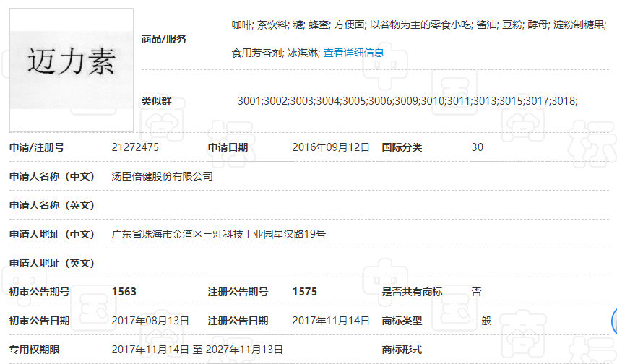Viewport: 617px width, 364px height.
Task: Click the 商标类型 label
Action: coord(402,321)
